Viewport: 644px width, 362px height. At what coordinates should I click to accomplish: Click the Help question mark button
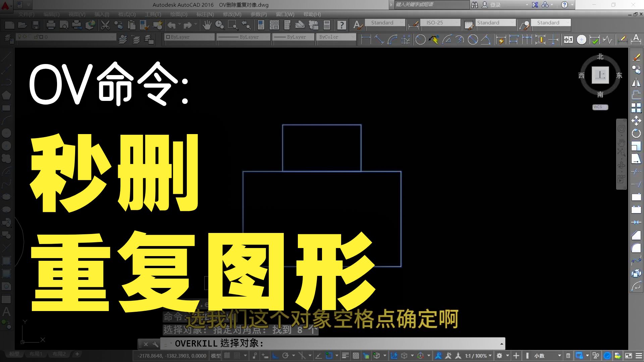[x=341, y=25]
